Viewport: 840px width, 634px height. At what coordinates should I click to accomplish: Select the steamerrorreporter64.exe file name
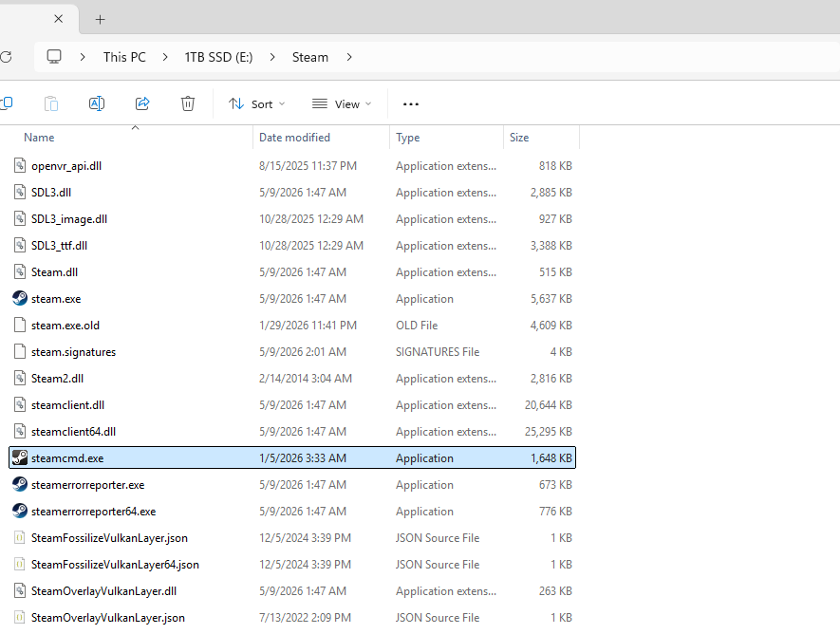(93, 512)
